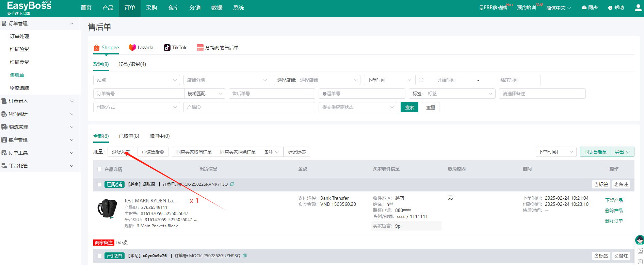Click 备注 note button on x0ye0x9z76 order

621,256
